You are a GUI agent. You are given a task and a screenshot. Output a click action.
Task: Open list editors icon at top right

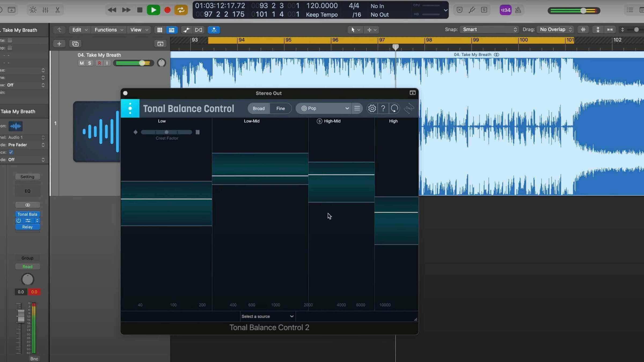point(630,10)
